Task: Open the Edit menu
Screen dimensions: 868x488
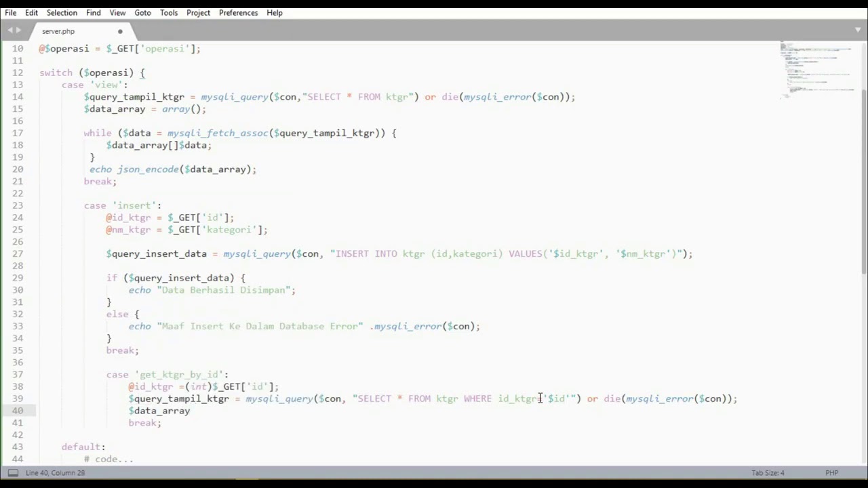Action: tap(32, 12)
